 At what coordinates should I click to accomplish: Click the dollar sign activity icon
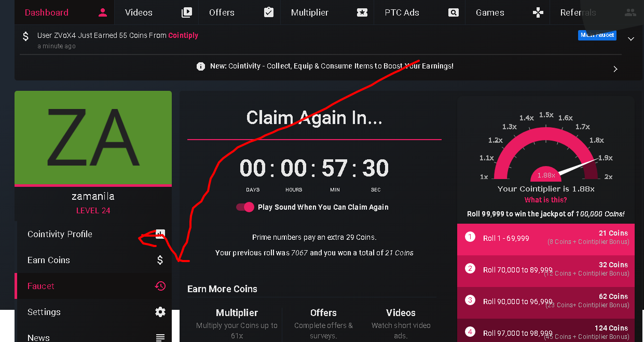coord(26,36)
